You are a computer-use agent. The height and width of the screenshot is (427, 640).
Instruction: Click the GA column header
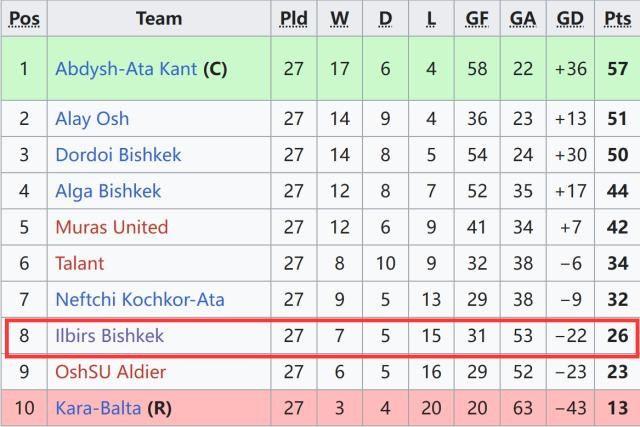pos(523,18)
